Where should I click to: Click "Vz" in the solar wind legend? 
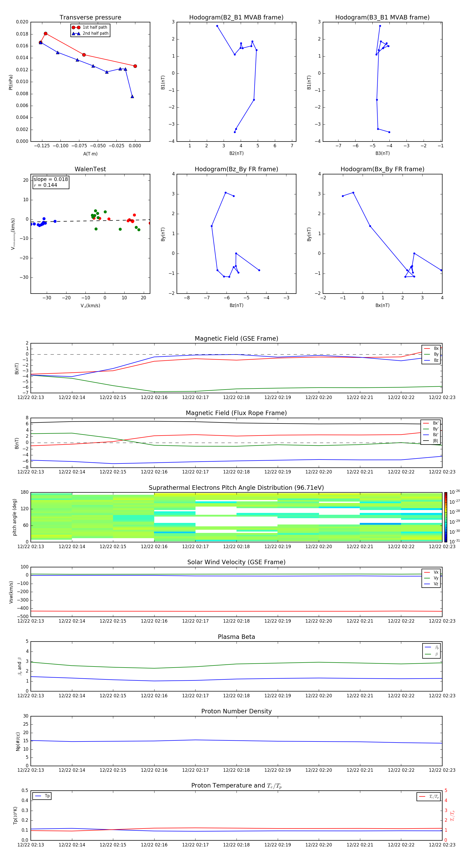click(436, 584)
